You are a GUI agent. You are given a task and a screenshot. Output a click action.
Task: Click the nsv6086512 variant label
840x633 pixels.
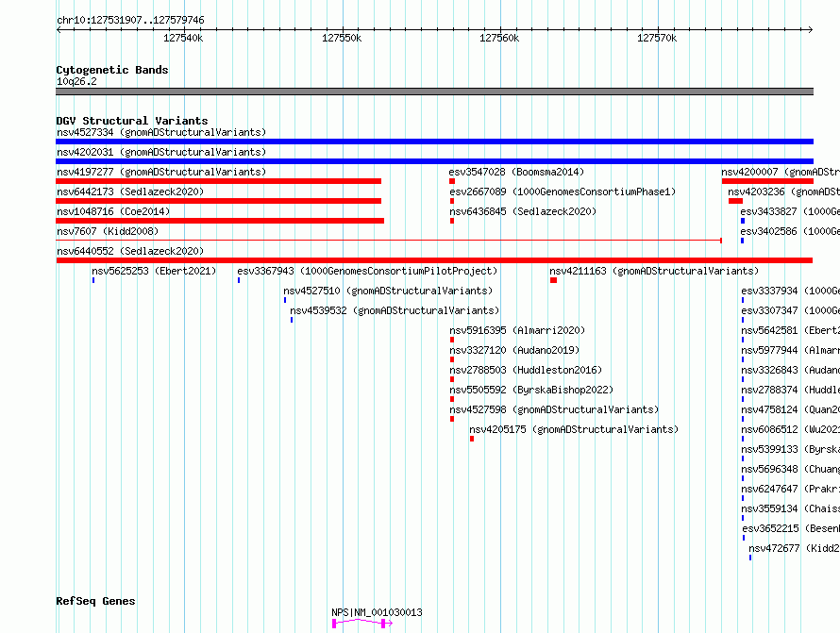[x=791, y=429]
